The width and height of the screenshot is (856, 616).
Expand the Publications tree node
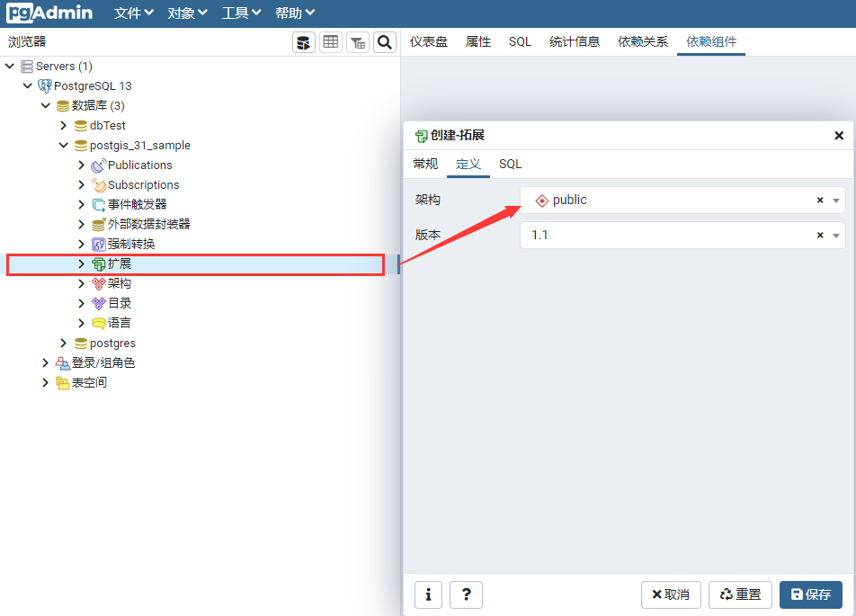click(x=81, y=165)
